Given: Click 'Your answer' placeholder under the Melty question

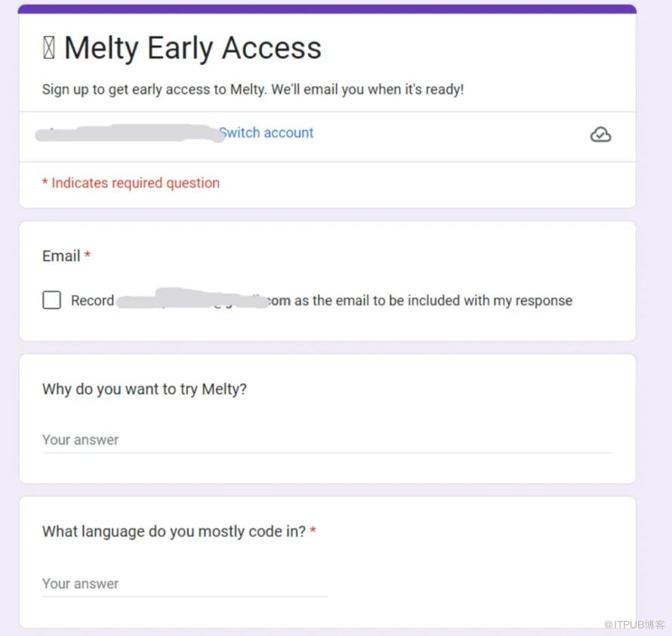Looking at the screenshot, I should click(81, 440).
